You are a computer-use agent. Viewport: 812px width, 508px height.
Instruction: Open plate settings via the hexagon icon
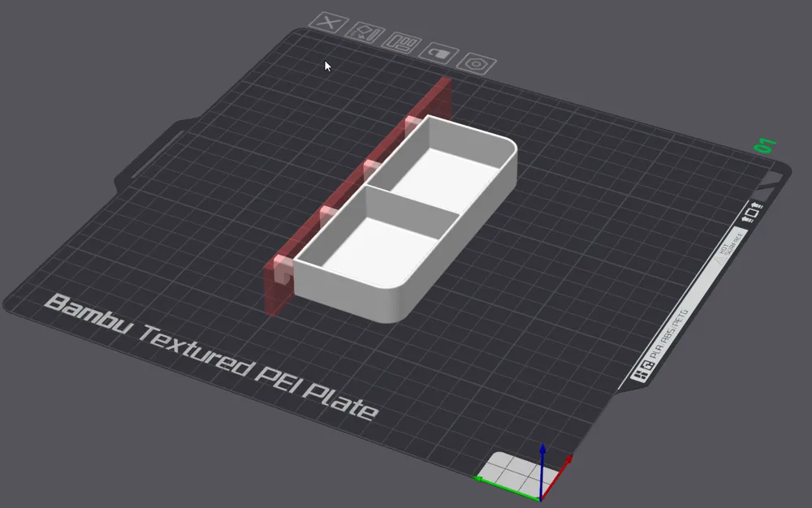(477, 63)
